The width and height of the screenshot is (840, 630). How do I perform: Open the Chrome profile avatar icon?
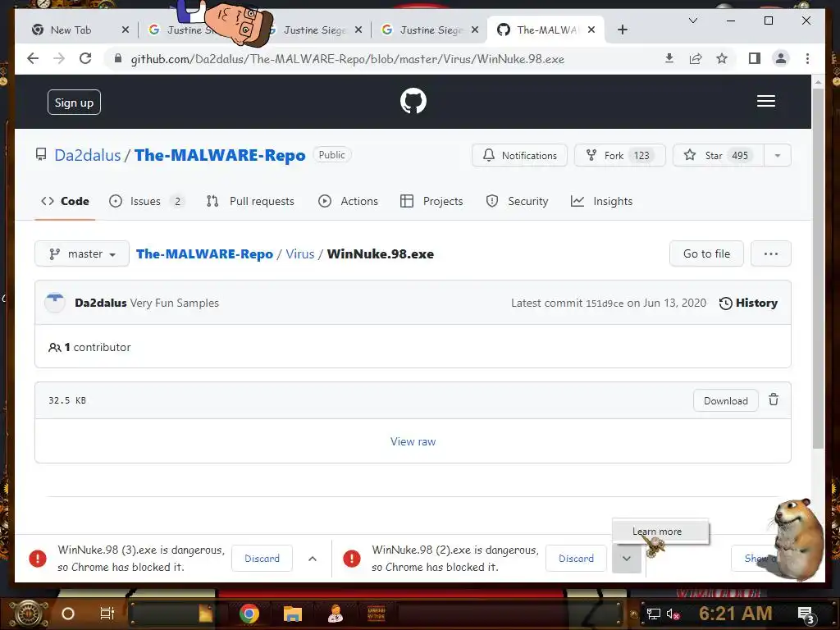point(781,58)
